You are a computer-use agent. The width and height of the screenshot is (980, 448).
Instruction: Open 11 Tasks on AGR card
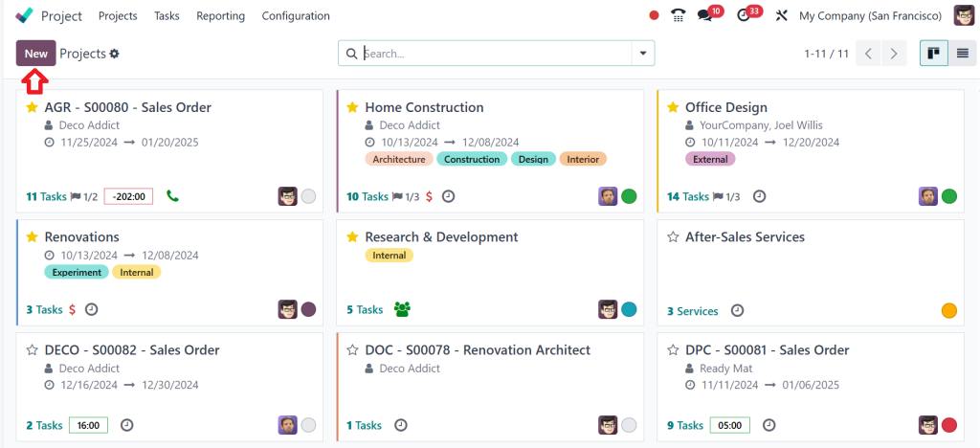tap(46, 197)
